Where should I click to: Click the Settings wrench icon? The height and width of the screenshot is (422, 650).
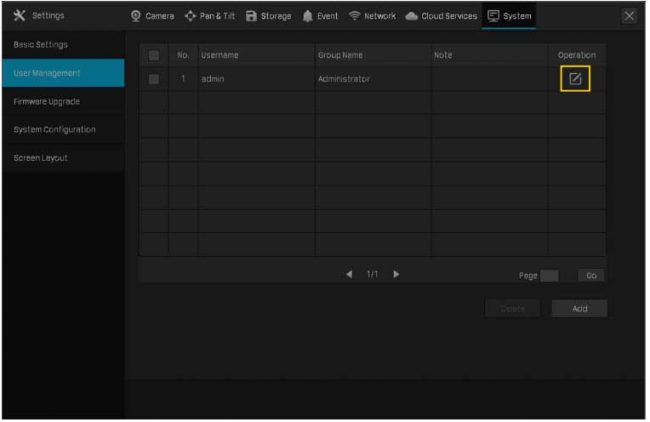tap(17, 17)
